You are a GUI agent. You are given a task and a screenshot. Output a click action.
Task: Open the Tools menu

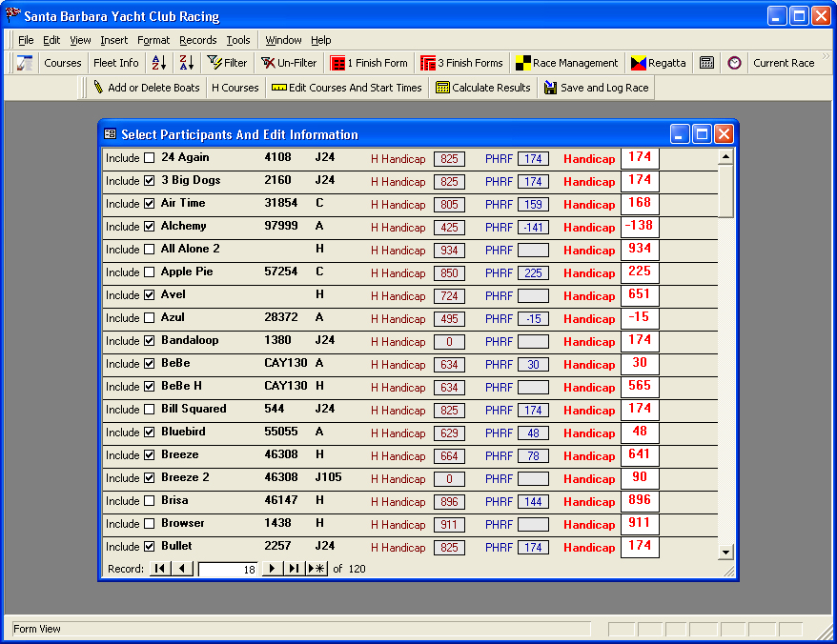tap(238, 40)
